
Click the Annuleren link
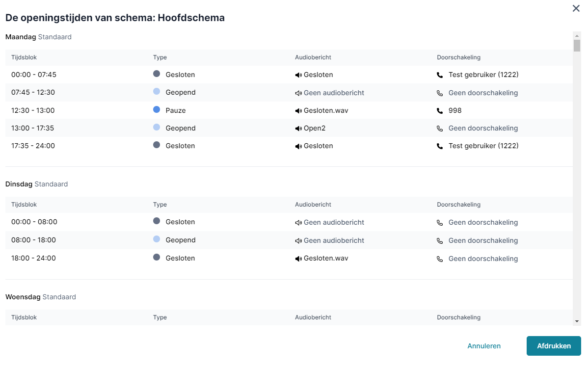484,346
